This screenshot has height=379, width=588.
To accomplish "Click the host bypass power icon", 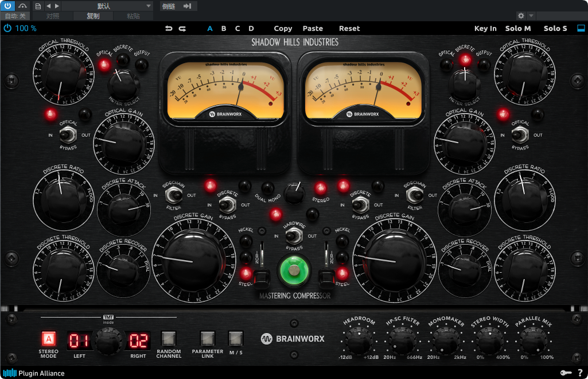I will click(7, 6).
